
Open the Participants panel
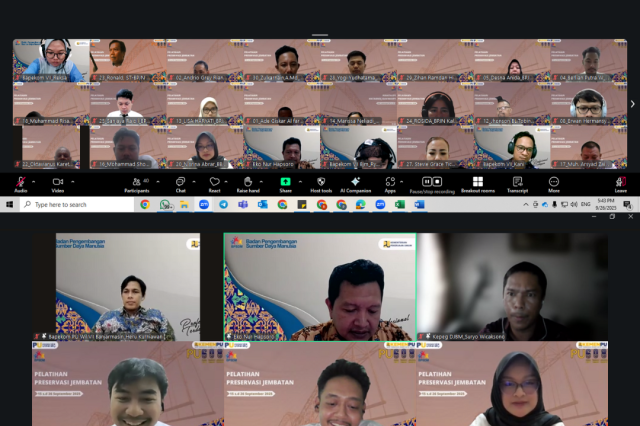(x=136, y=182)
